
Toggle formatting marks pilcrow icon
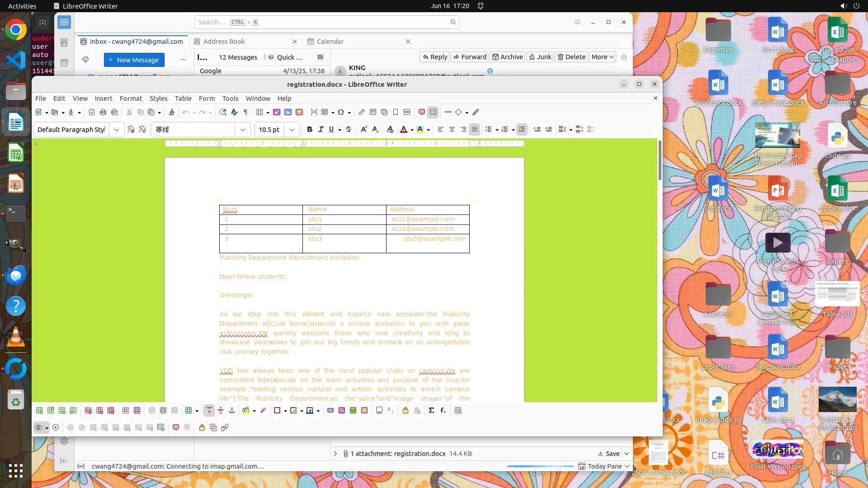[x=245, y=112]
